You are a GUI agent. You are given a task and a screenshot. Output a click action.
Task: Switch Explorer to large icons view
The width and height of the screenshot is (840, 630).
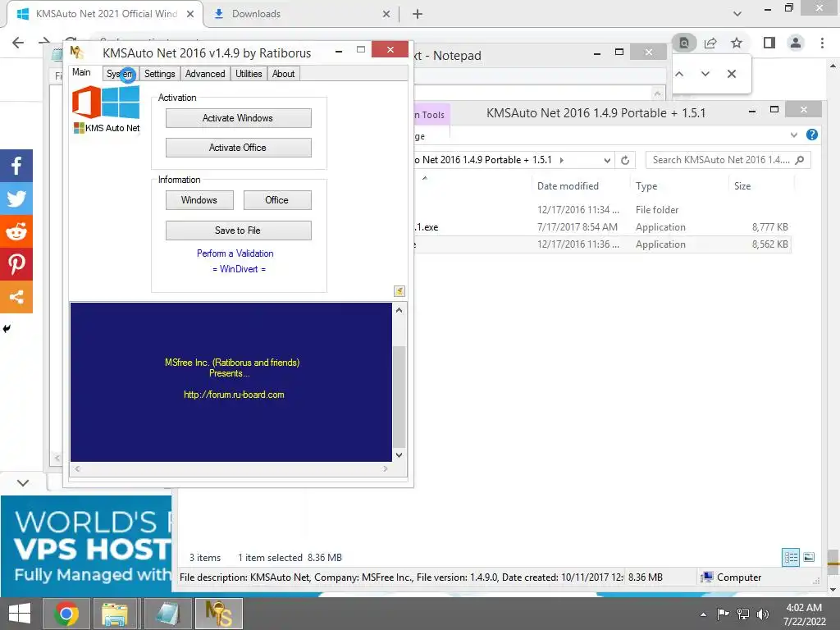(809, 558)
